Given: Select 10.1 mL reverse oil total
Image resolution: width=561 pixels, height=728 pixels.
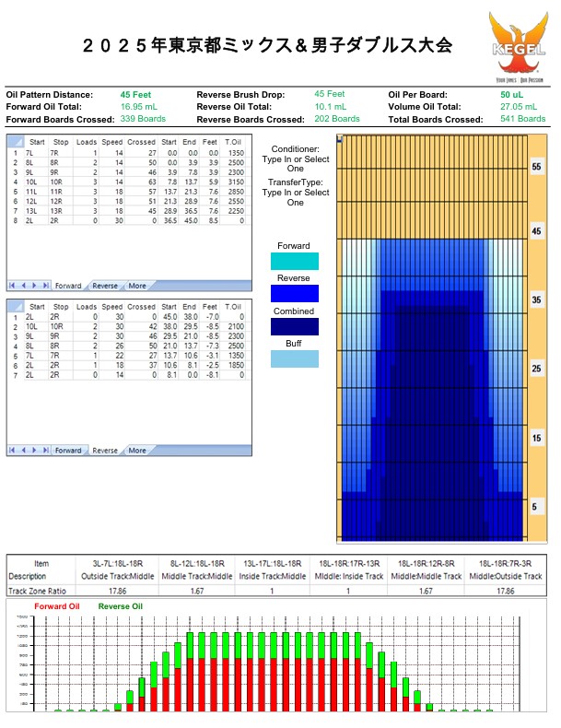Looking at the screenshot, I should pos(331,107).
